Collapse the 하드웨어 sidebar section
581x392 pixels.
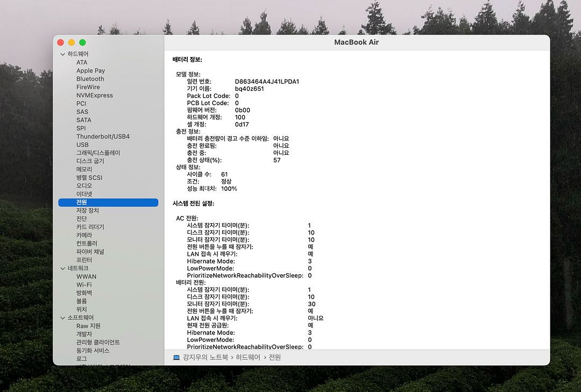[x=62, y=54]
